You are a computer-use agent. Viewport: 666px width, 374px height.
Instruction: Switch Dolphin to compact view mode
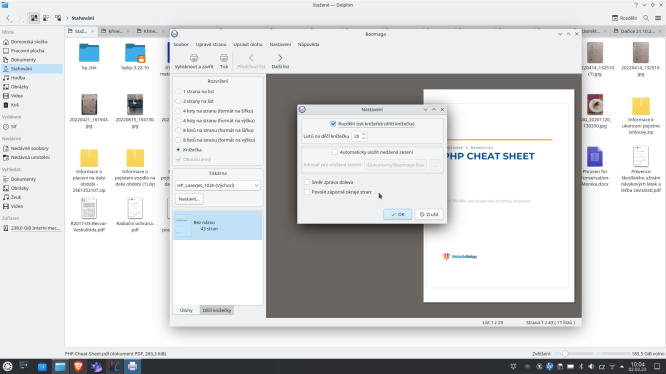tap(46, 18)
